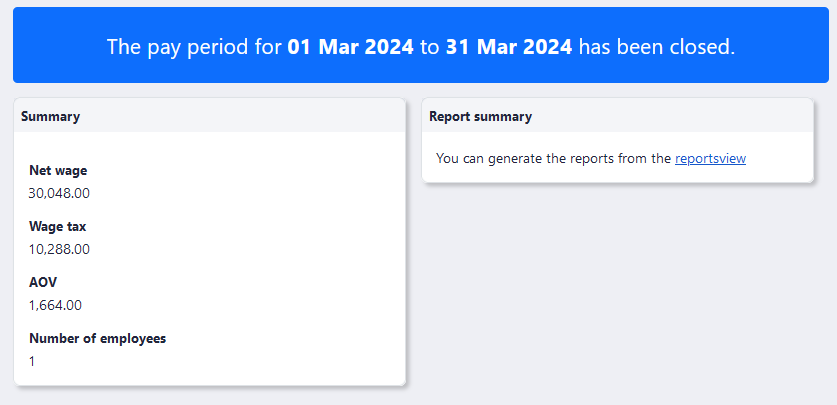The image size is (837, 405).
Task: Select the net wage amount 30,048.00
Action: click(x=59, y=193)
